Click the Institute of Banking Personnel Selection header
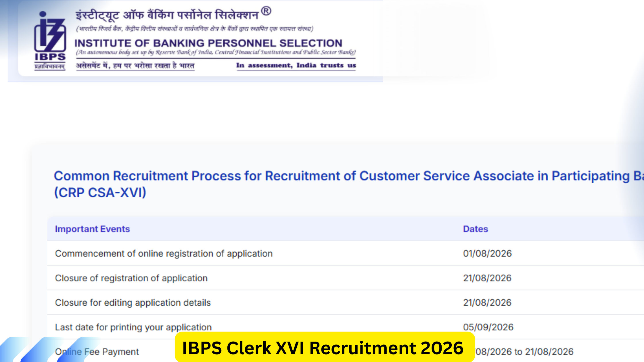The image size is (644, 362). coord(208,43)
